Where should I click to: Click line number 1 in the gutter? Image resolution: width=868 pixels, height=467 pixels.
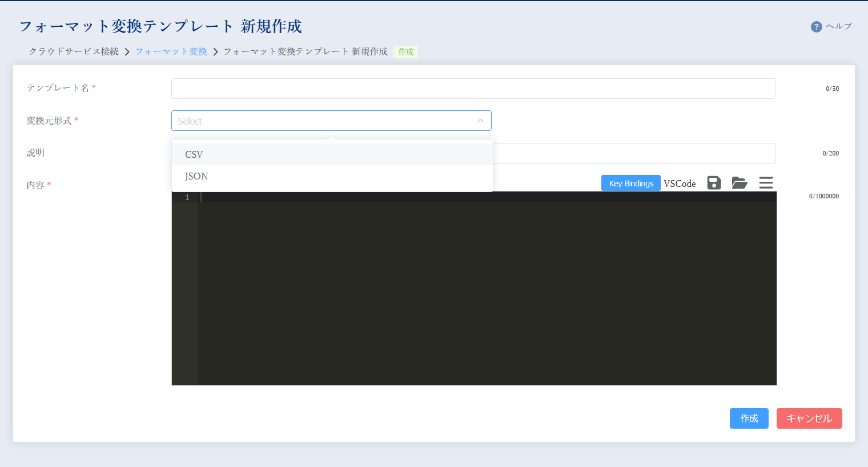pos(187,197)
